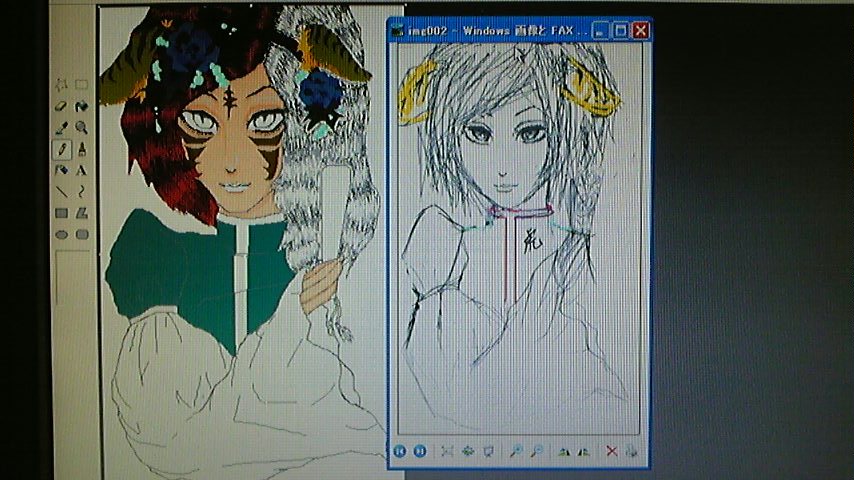The height and width of the screenshot is (480, 854).
Task: Delete image with red X icon
Action: (611, 451)
